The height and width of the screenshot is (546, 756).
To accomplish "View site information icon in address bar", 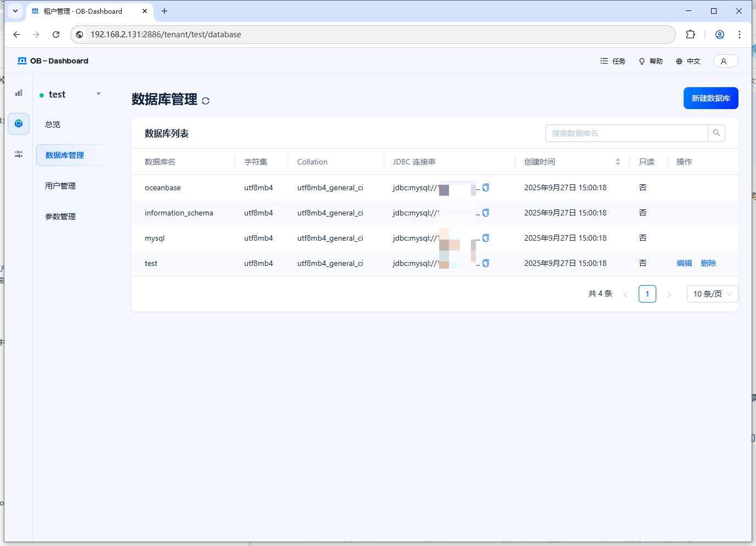I will [79, 35].
